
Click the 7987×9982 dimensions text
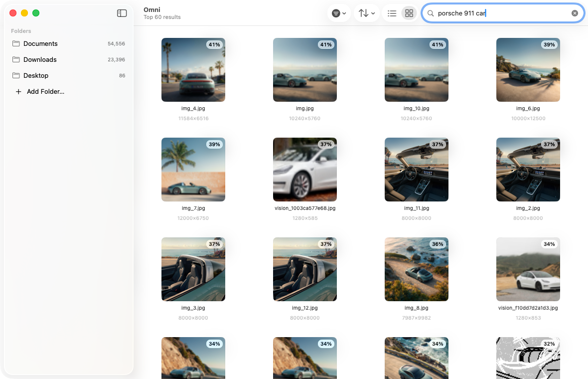click(416, 318)
